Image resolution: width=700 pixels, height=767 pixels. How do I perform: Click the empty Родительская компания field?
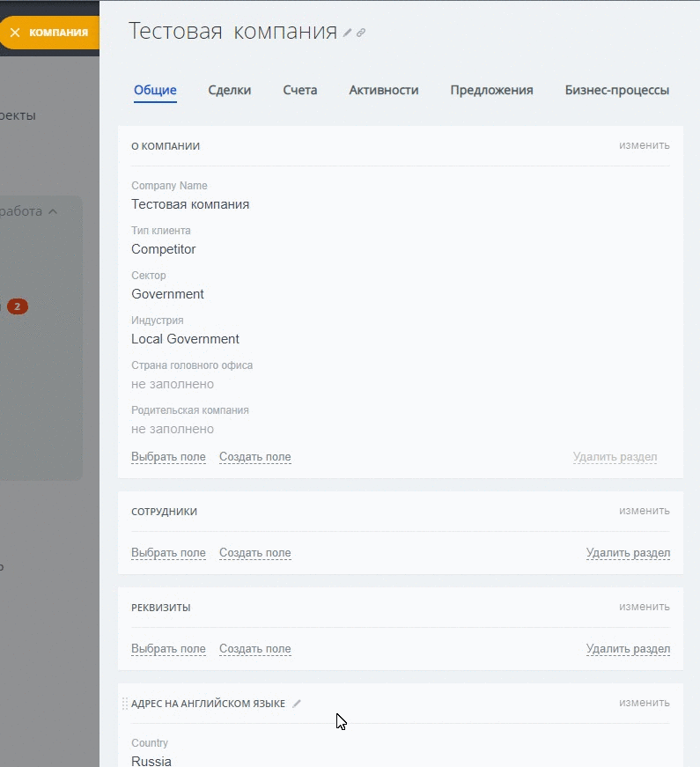173,429
